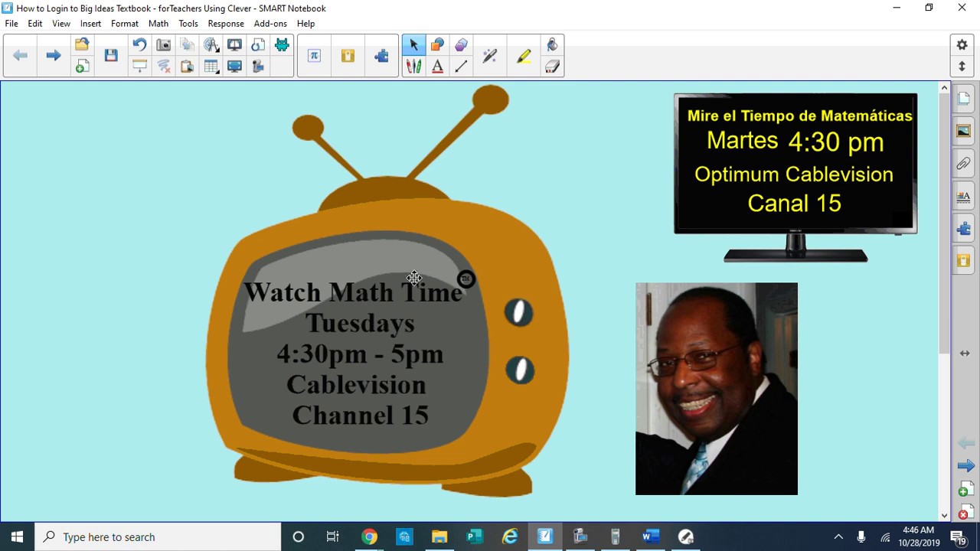Open a file with the folder icon
Viewport: 980px width, 551px height.
82,44
